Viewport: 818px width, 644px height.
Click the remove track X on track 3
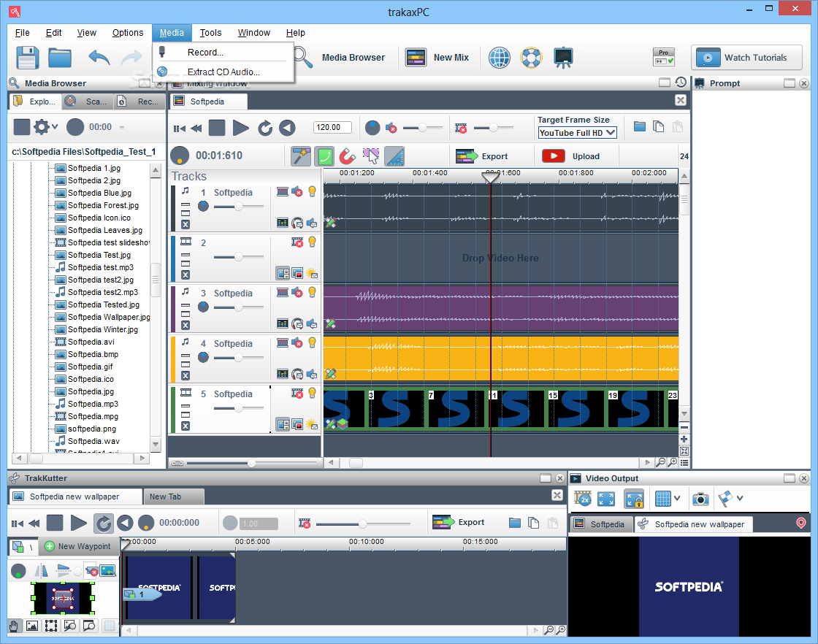tap(186, 326)
